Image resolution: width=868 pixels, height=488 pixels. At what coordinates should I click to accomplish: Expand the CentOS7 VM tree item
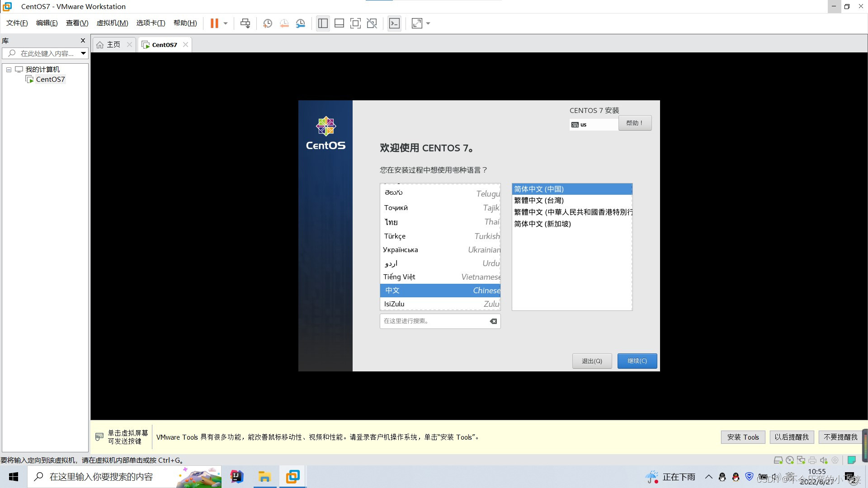(51, 79)
